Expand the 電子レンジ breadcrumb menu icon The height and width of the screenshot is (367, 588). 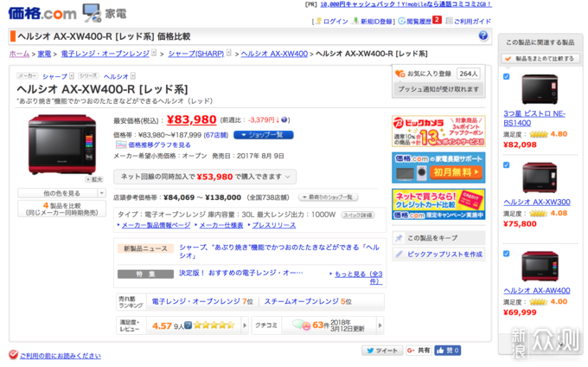click(153, 53)
